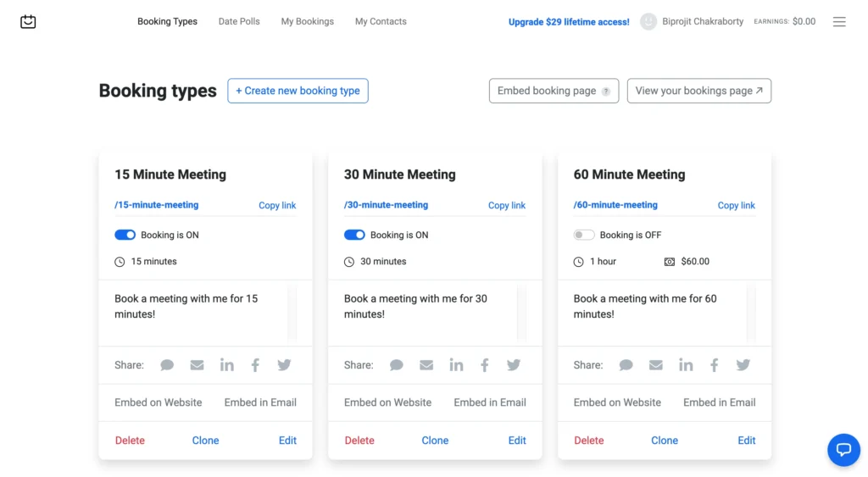This screenshot has height=477, width=868.
Task: Click help question mark on Embed booking page
Action: coord(606,92)
